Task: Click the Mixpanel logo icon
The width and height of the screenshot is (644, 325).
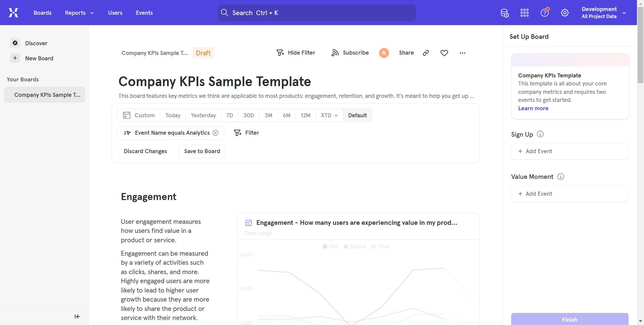Action: point(13,13)
